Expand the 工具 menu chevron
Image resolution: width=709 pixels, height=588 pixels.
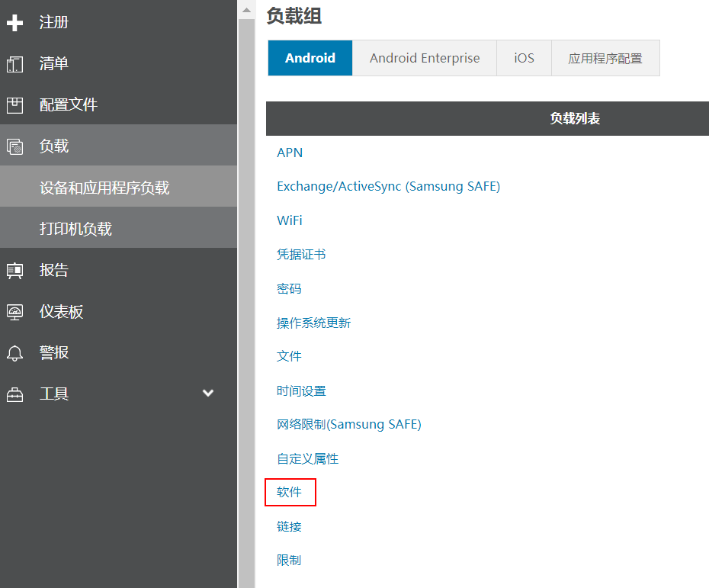tap(208, 394)
